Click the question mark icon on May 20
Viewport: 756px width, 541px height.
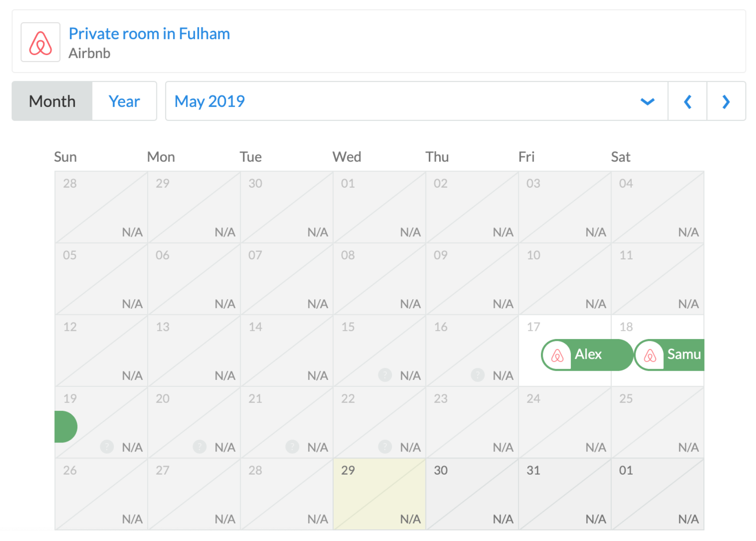point(199,446)
